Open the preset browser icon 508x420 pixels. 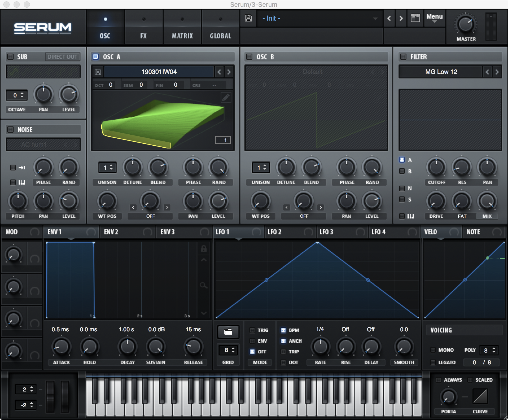point(415,18)
